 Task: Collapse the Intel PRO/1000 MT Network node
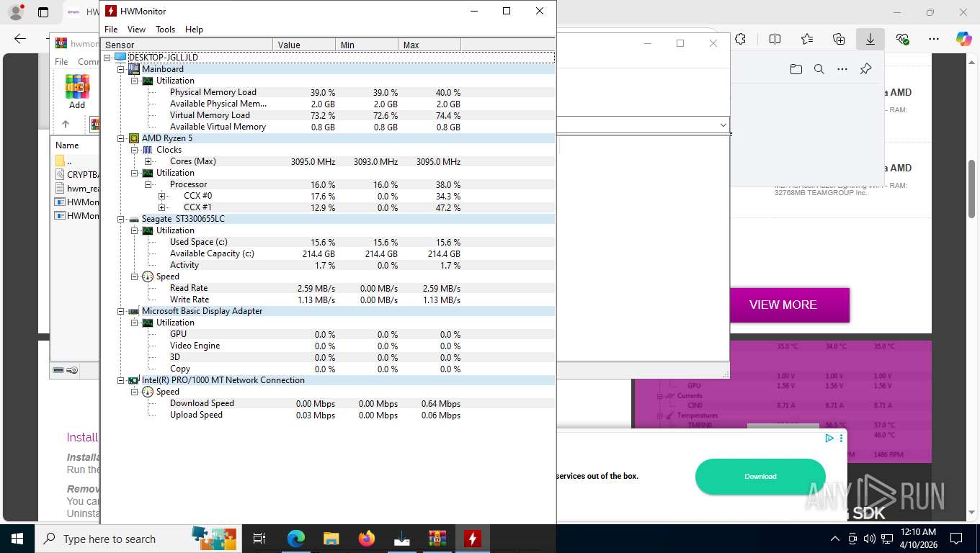tap(121, 380)
